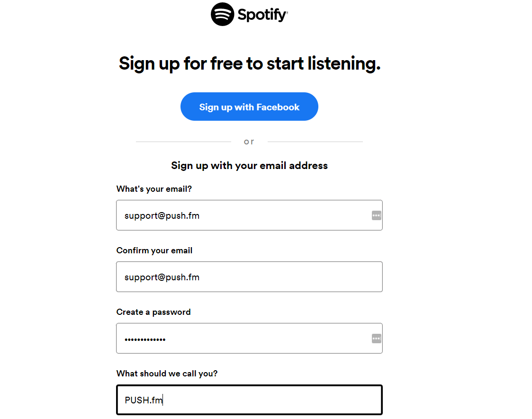The height and width of the screenshot is (419, 532).
Task: Click the "Sign up for free" heading
Action: (x=250, y=63)
